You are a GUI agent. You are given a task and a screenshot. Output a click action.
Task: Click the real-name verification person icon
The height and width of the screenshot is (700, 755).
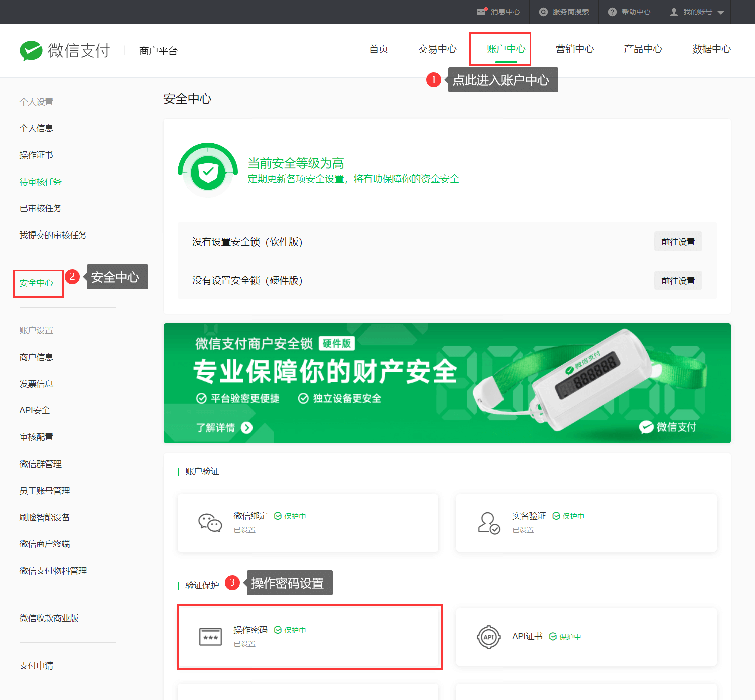coord(488,523)
